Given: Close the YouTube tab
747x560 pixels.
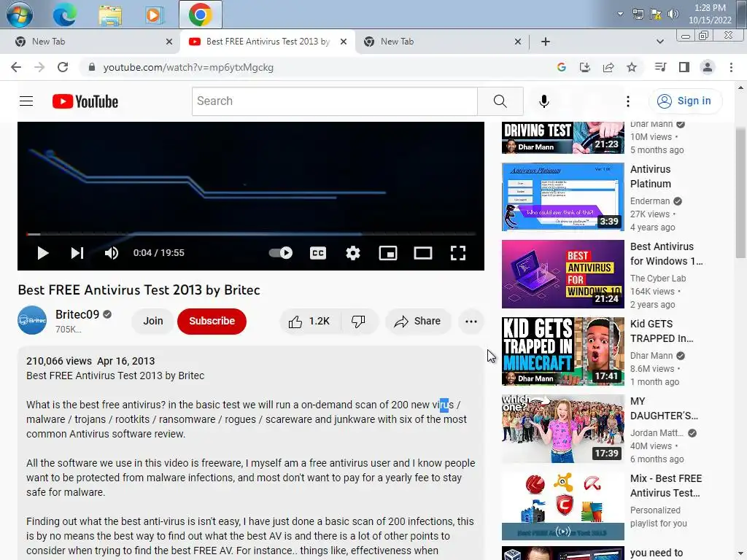Looking at the screenshot, I should (x=343, y=42).
